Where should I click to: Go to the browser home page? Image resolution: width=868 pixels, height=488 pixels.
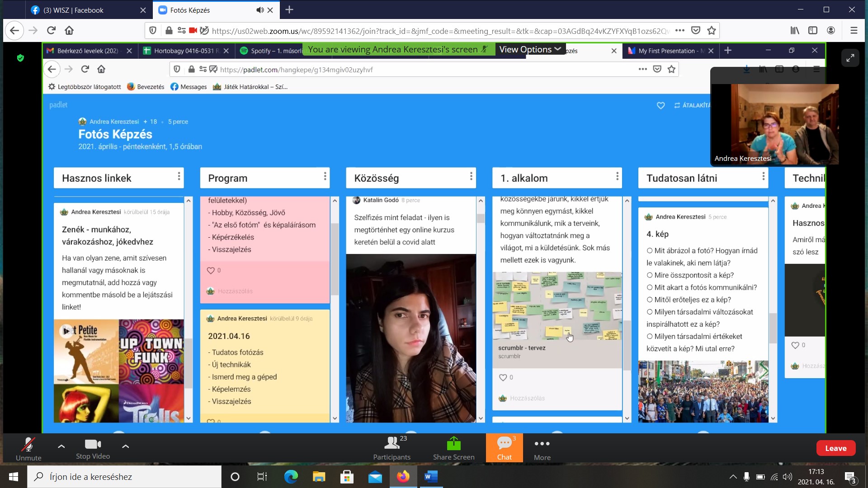[x=69, y=30]
